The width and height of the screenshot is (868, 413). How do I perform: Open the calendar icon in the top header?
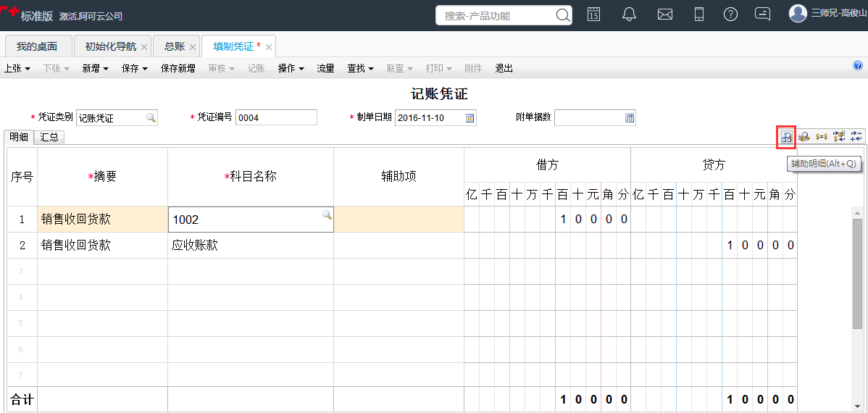(x=594, y=14)
